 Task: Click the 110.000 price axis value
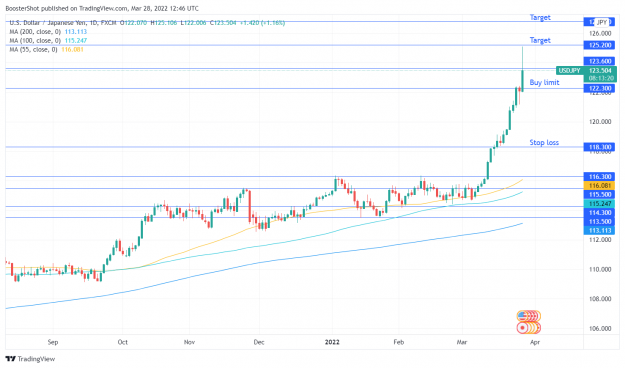(x=600, y=270)
